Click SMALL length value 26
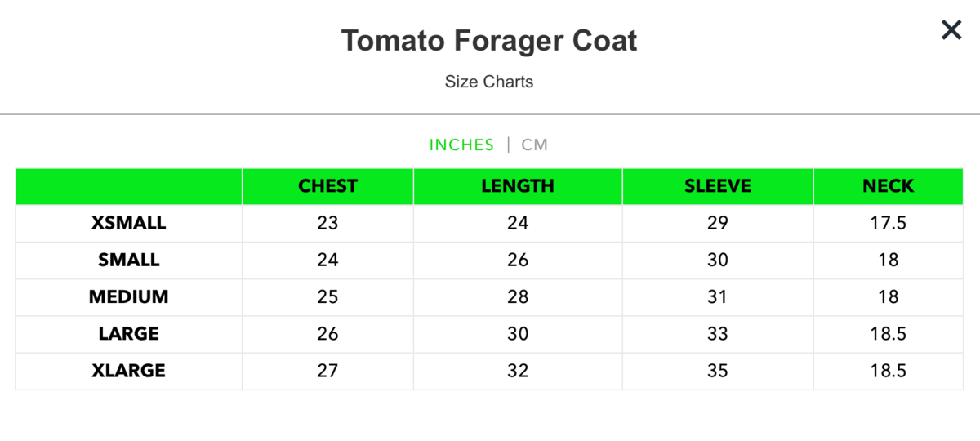The height and width of the screenshot is (441, 980). [518, 260]
